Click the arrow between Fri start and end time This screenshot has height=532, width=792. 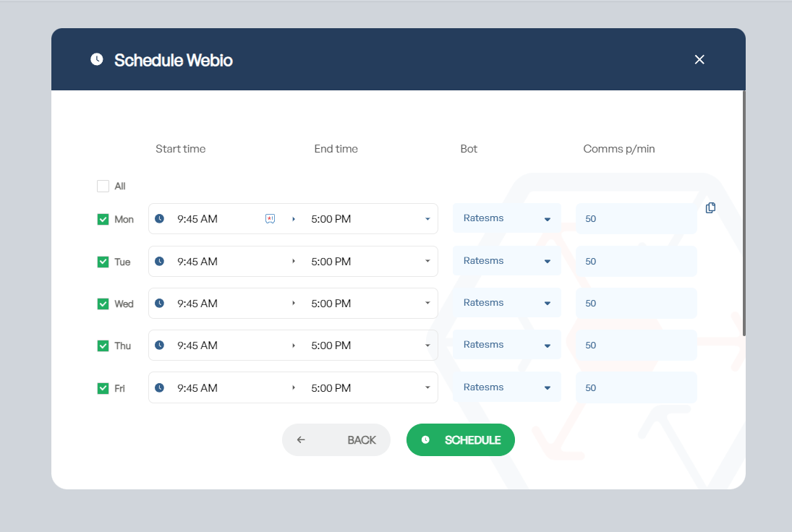click(x=294, y=387)
